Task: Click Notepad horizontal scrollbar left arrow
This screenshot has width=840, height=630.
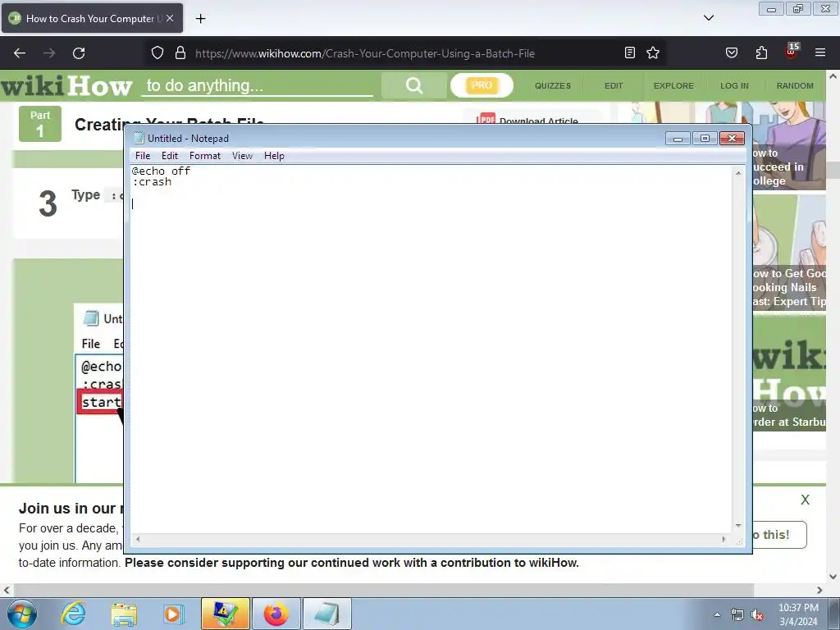Action: pyautogui.click(x=138, y=540)
